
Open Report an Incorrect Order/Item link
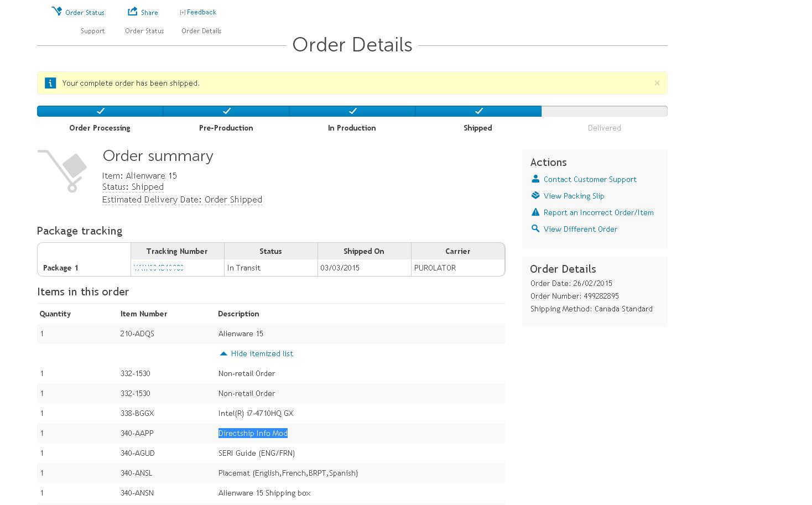(598, 212)
